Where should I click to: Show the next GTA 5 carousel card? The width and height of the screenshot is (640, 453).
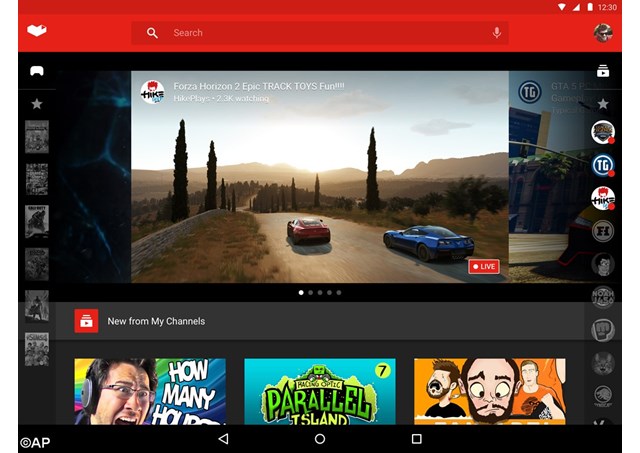(x=547, y=177)
